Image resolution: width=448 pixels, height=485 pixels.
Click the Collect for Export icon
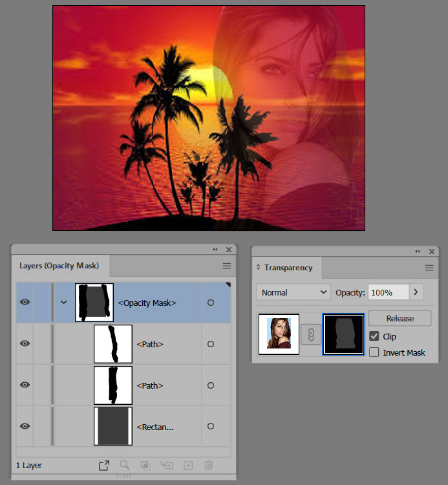pos(104,465)
